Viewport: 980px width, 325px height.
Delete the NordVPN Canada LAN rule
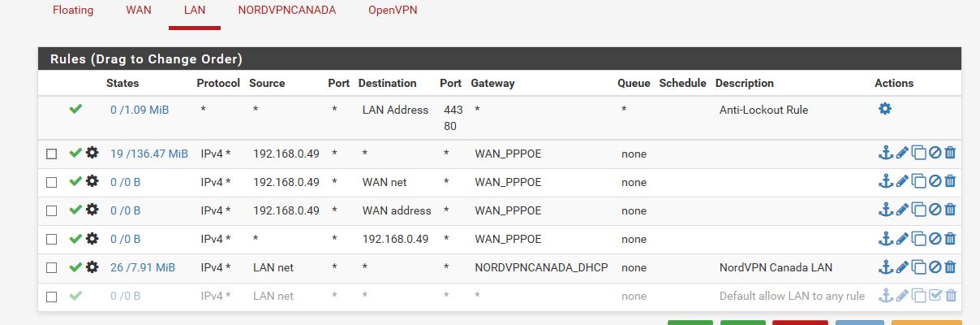point(950,267)
